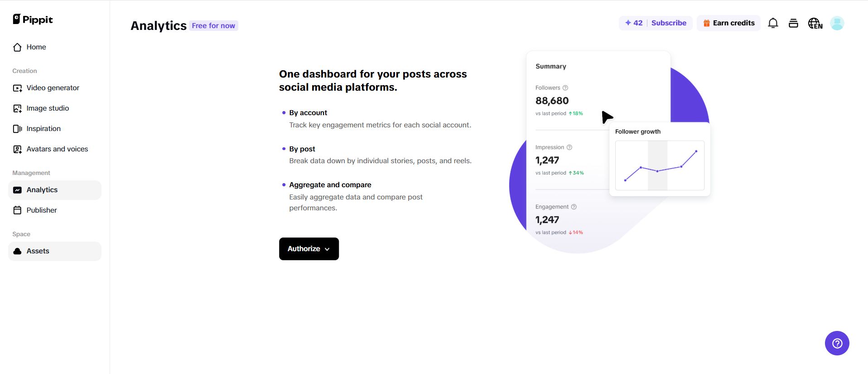Click the stacked tasks icon in header
Viewport: 868px width, 374px height.
[793, 23]
